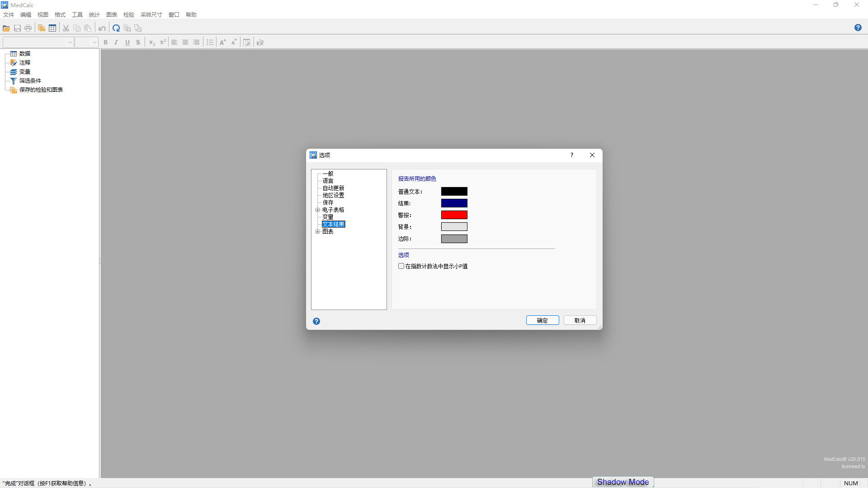Click the red 警报 color swatch
The width and height of the screenshot is (868, 488).
(x=454, y=215)
